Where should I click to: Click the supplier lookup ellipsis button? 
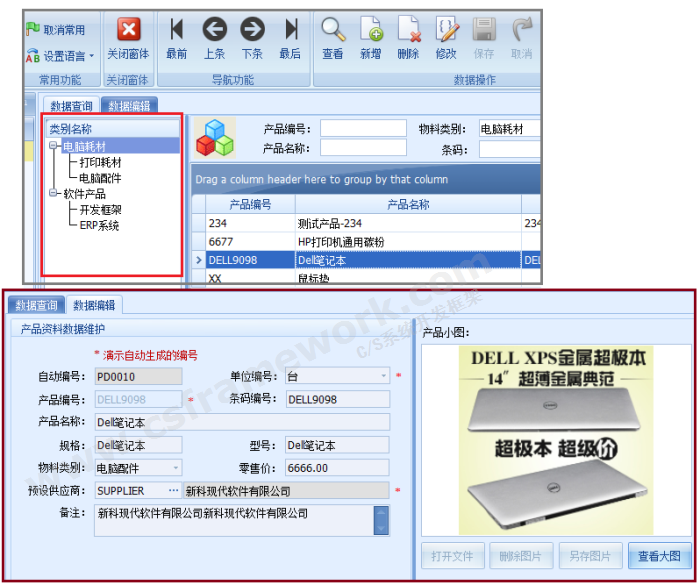pyautogui.click(x=173, y=491)
